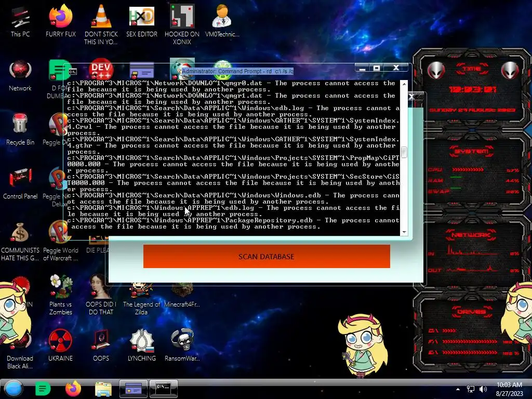Open the HxD icon labeled SEX EDITOR
Viewport: 532px width, 399px height.
point(142,21)
